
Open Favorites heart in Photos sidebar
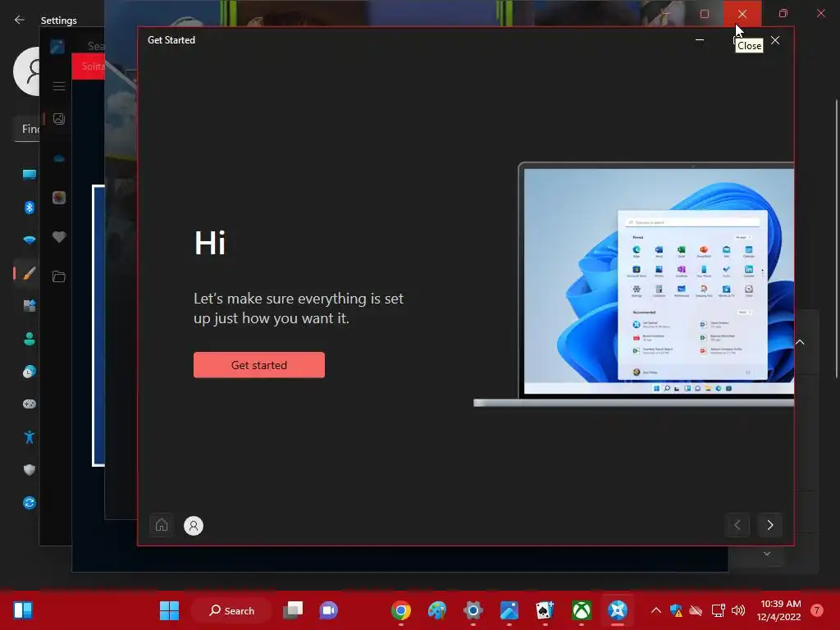click(x=59, y=237)
